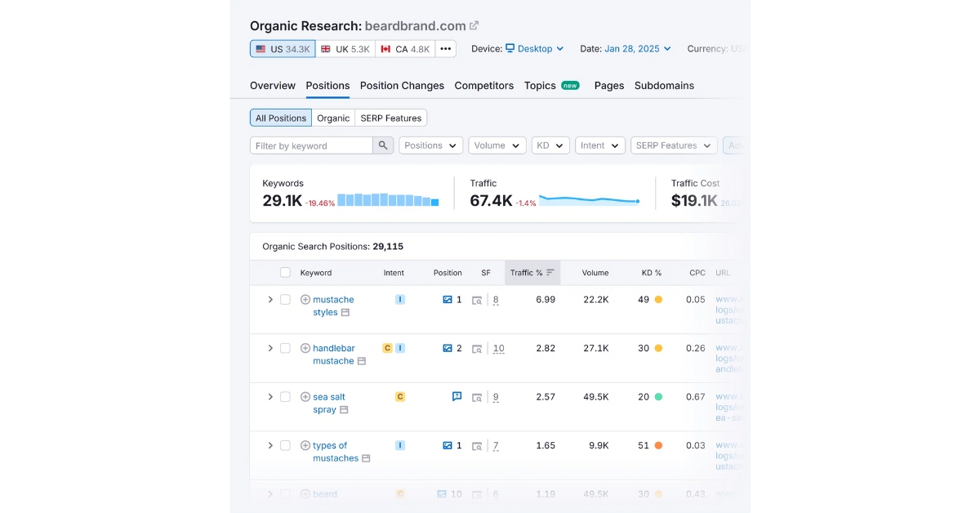Click the image pack icon in the mustache styles row

pyautogui.click(x=448, y=300)
